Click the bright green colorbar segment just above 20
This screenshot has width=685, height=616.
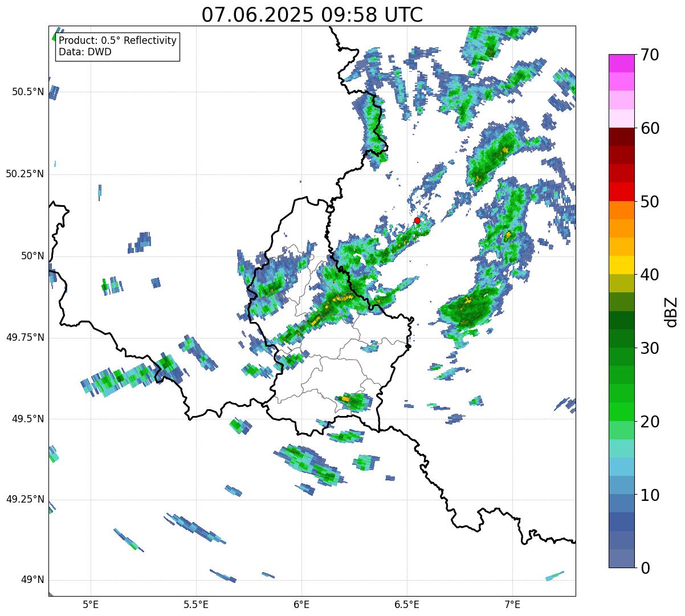tap(621, 412)
